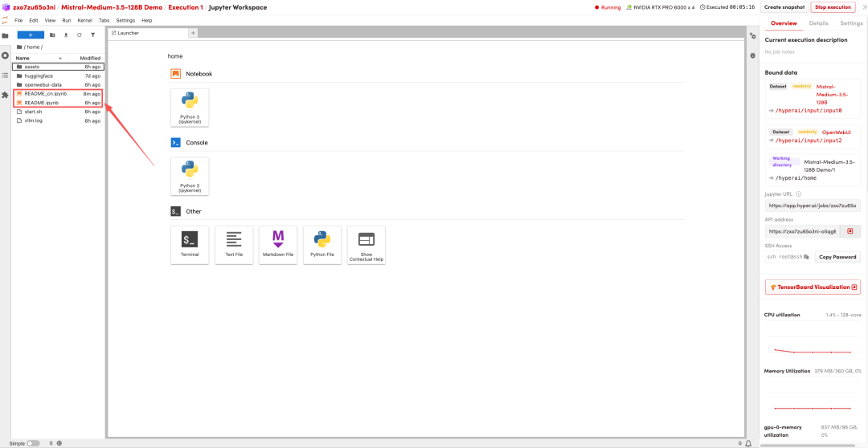Select the assets folder
The width and height of the screenshot is (868, 448).
58,67
